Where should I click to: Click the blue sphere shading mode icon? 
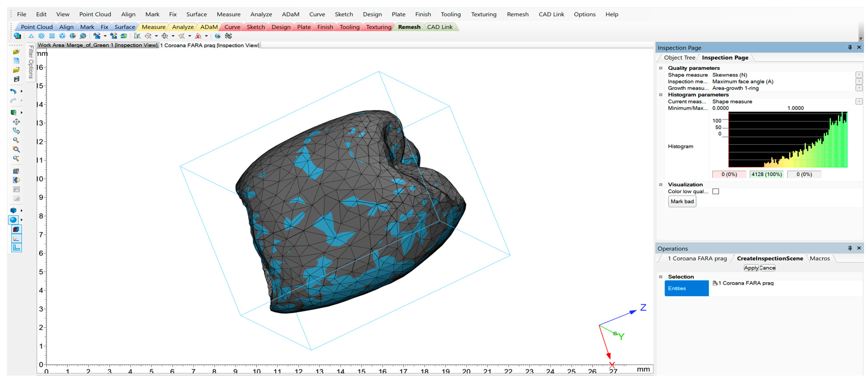(13, 220)
